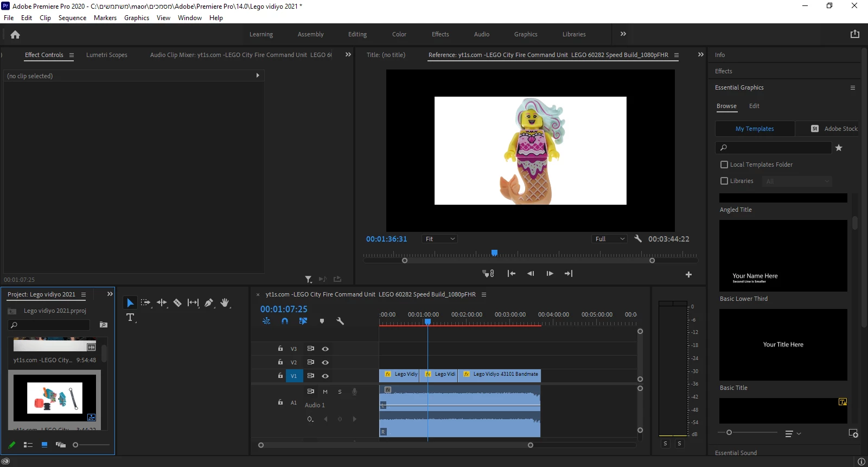The width and height of the screenshot is (868, 467).
Task: Select the Razor tool
Action: (x=177, y=303)
